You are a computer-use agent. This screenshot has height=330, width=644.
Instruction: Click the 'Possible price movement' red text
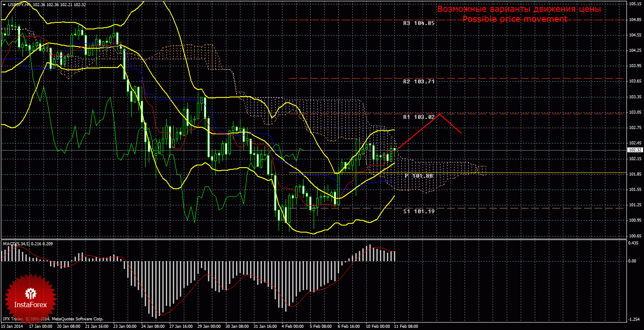(515, 19)
